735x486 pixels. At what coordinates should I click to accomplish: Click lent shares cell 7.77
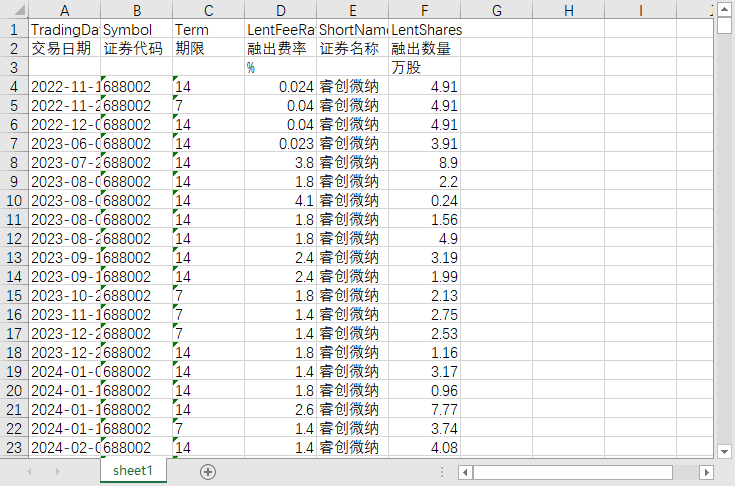425,410
